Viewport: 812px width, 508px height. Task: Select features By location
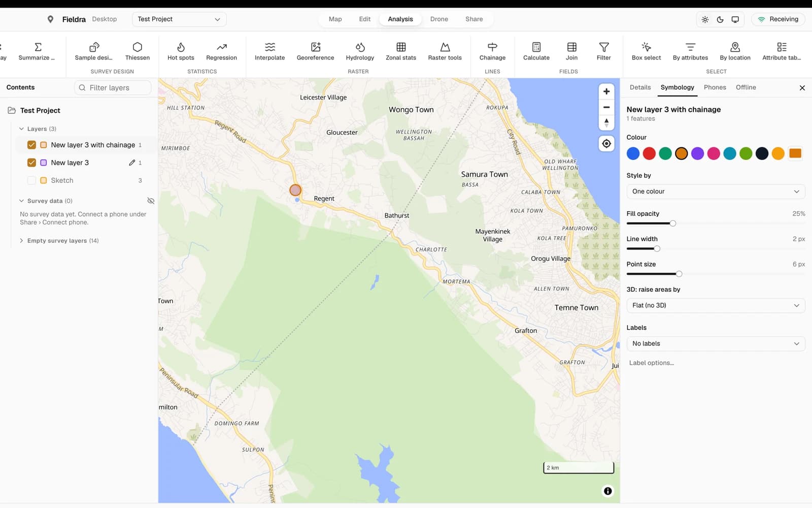tap(735, 51)
